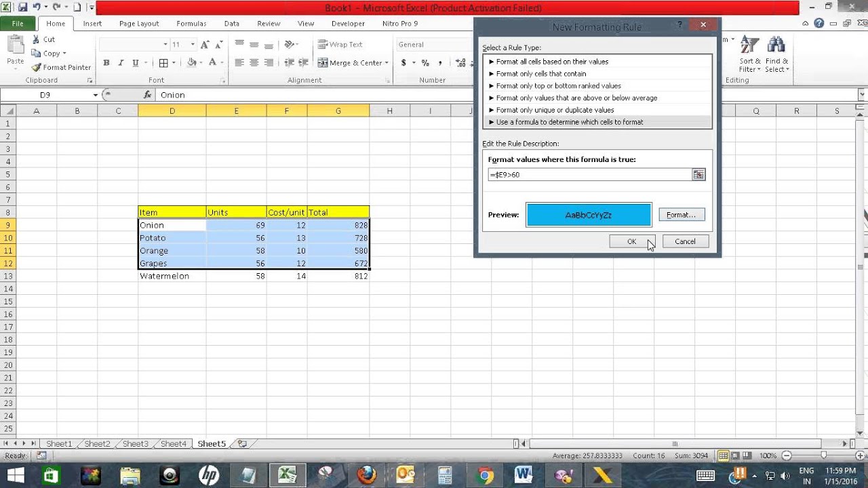The height and width of the screenshot is (488, 868).
Task: Click the Format Painter brush icon
Action: click(36, 67)
